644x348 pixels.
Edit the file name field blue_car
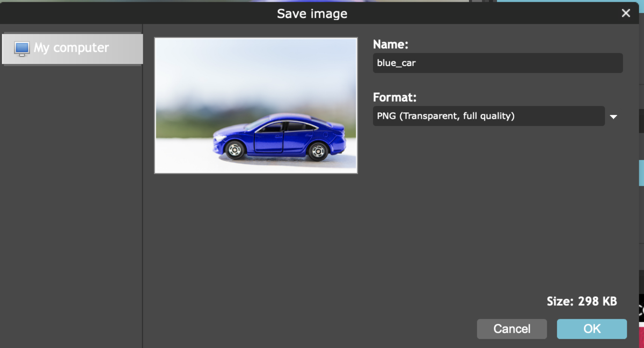[497, 63]
